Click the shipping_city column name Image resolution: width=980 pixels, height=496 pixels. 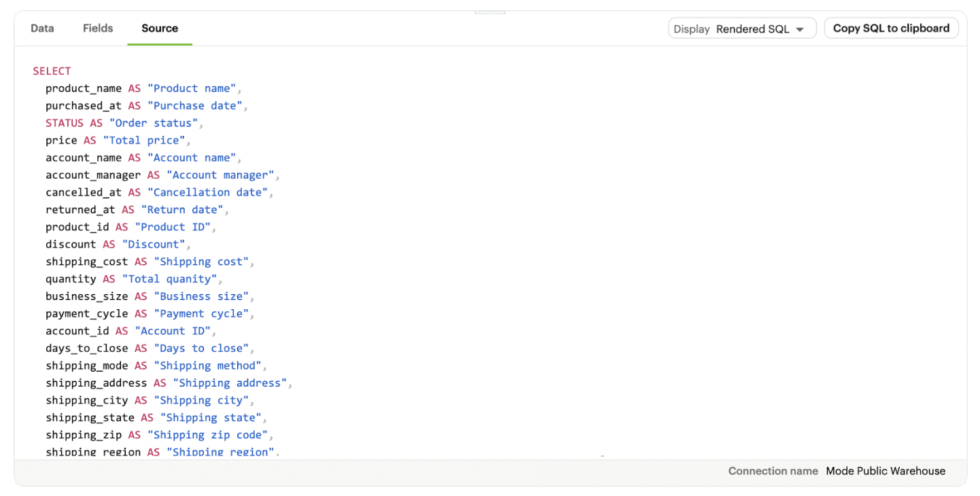(87, 400)
